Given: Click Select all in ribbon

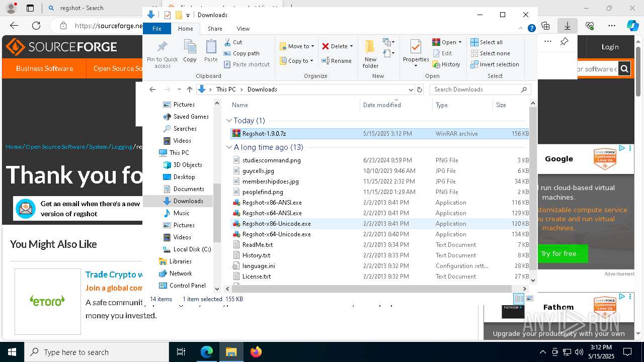Looking at the screenshot, I should tap(487, 42).
